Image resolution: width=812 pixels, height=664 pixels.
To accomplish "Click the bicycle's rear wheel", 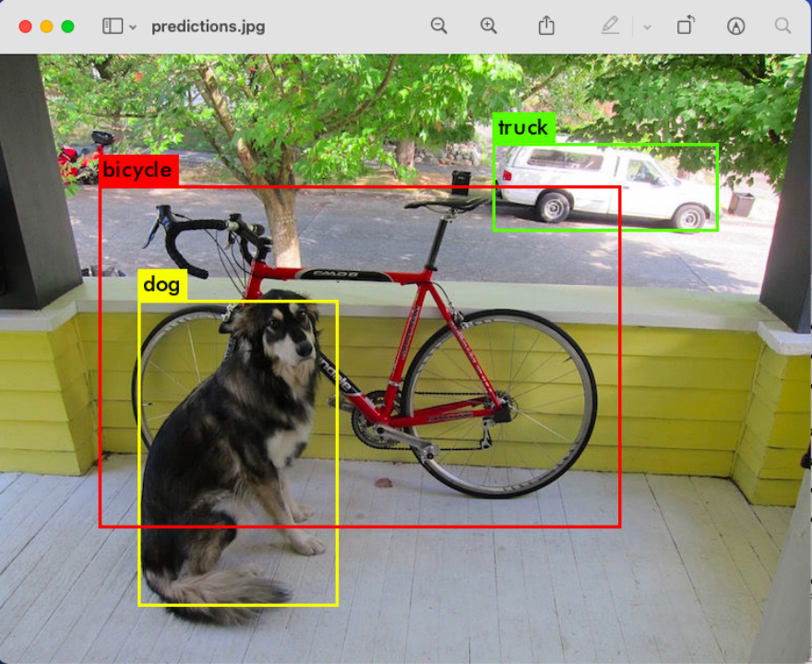I will (x=500, y=404).
